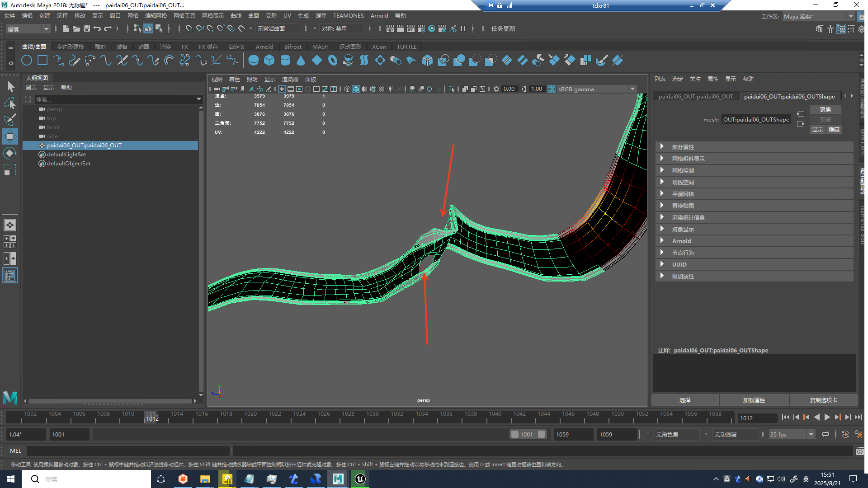Screen dimensions: 868x488
Task: Toggle sRGB color management on the viewport
Action: tap(552, 89)
